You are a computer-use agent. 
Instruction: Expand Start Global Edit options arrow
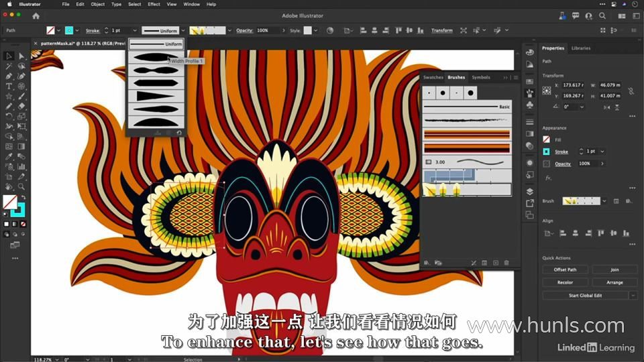click(633, 296)
